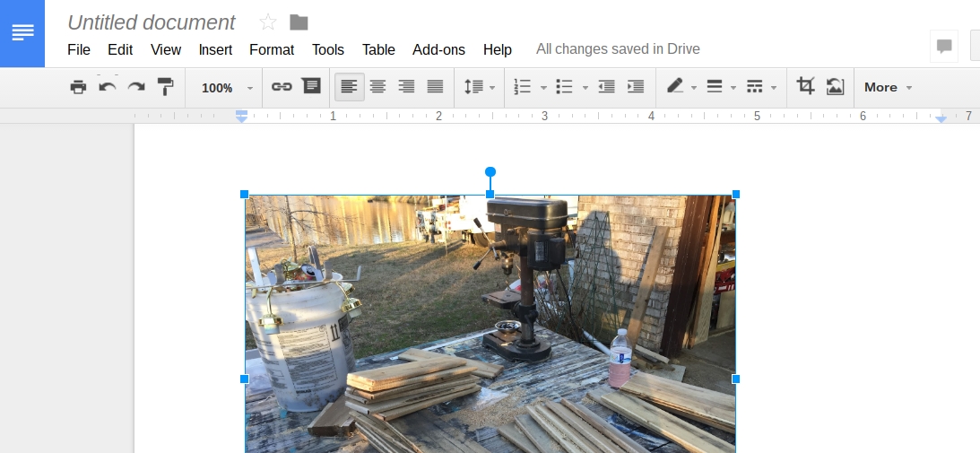
Task: Toggle right alignment
Action: click(406, 87)
